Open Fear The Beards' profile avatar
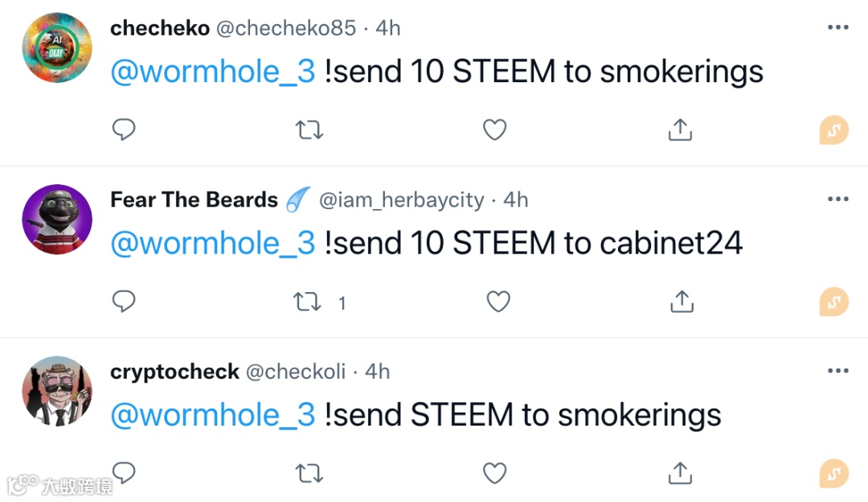 (56, 219)
